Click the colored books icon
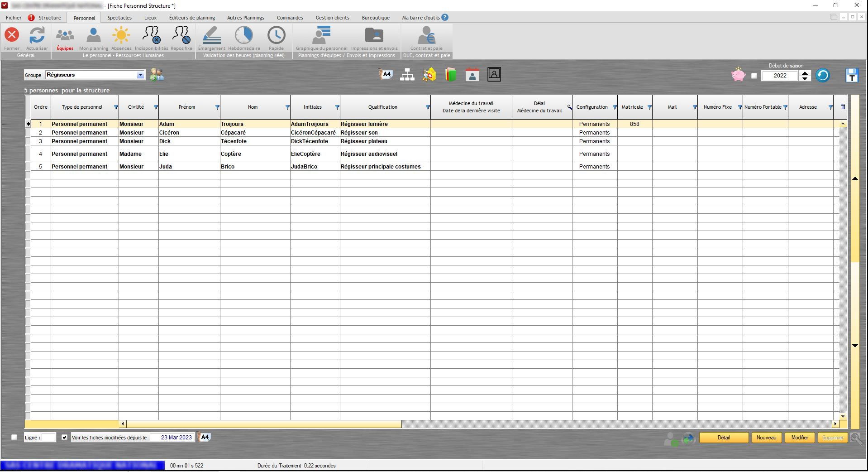Image resolution: width=868 pixels, height=472 pixels. [451, 75]
